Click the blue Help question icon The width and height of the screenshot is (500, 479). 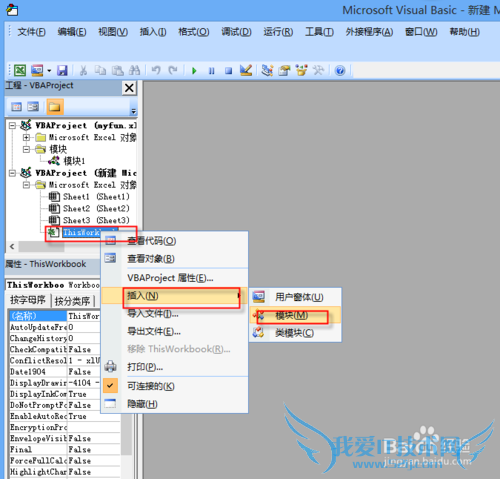[x=340, y=71]
